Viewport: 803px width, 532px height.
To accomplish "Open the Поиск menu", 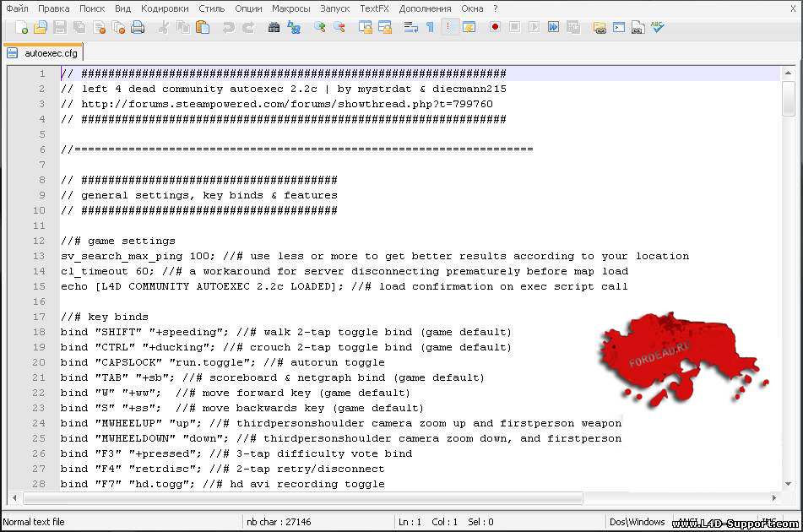I will coord(92,8).
